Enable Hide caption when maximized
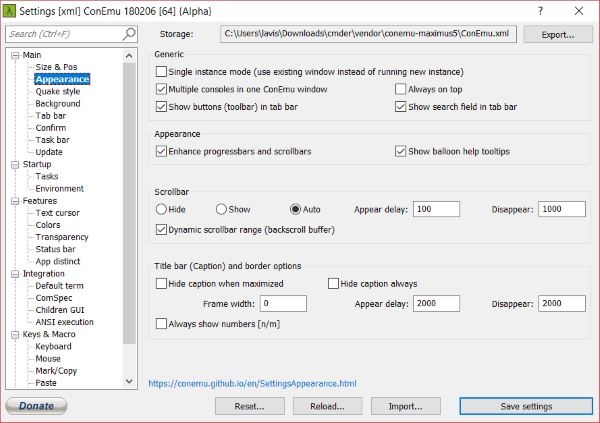 (x=161, y=284)
